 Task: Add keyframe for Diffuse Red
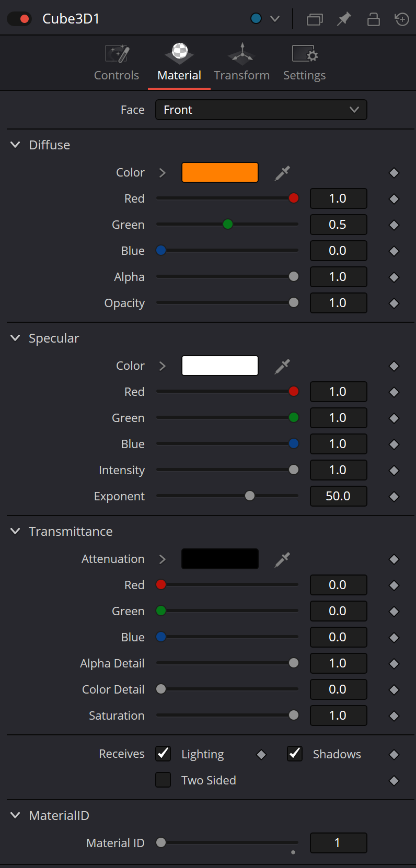394,199
